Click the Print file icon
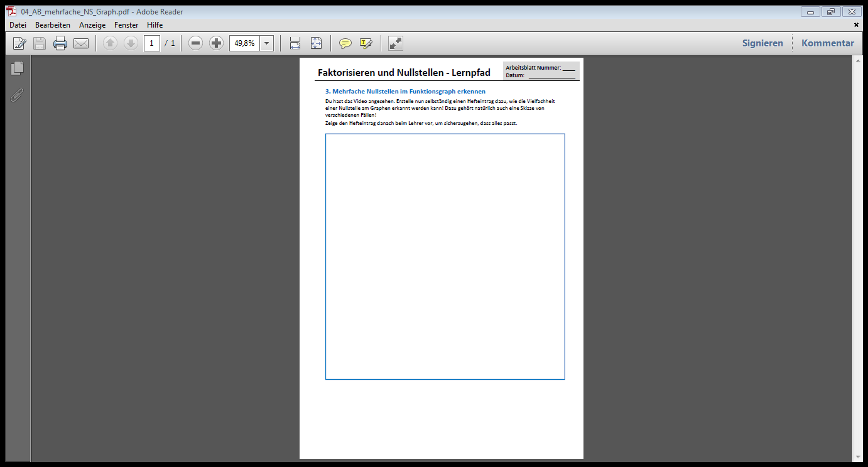 (x=60, y=43)
